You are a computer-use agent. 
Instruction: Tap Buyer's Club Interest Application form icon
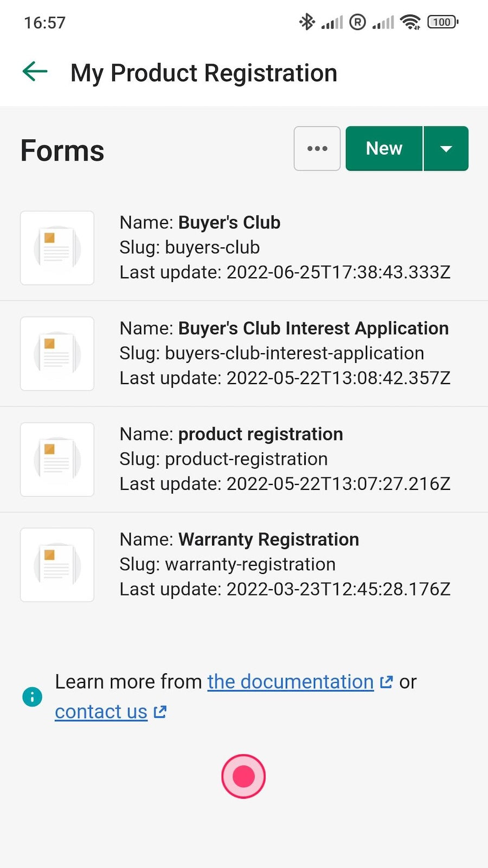coord(57,354)
